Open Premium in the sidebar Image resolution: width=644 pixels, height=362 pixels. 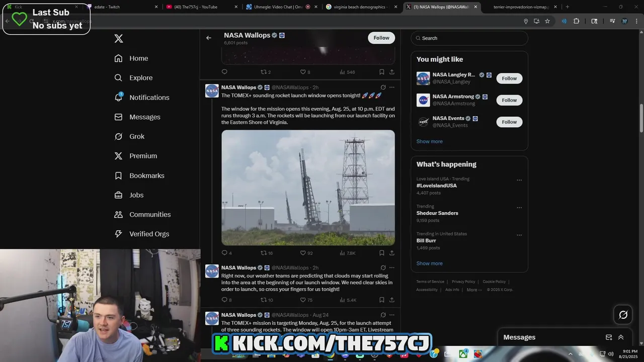(x=136, y=156)
